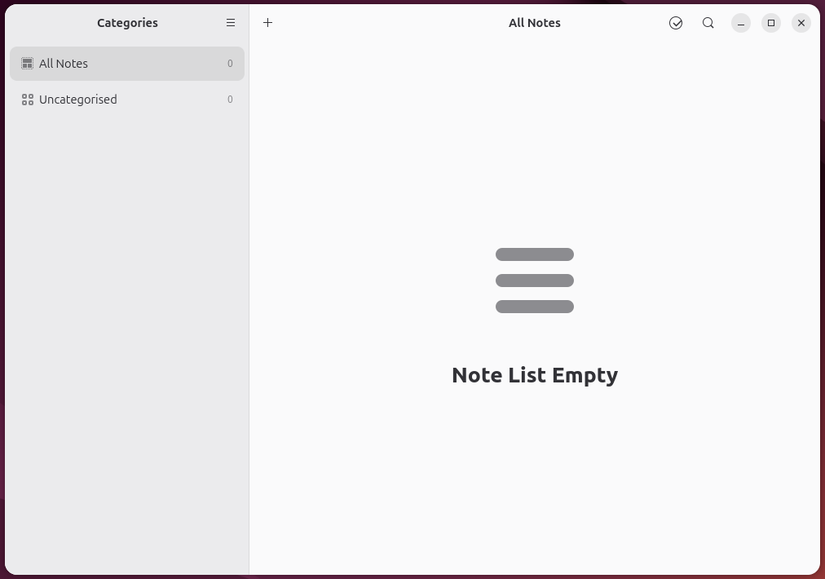Image resolution: width=825 pixels, height=579 pixels.
Task: Click the Note List Empty message
Action: [x=535, y=375]
